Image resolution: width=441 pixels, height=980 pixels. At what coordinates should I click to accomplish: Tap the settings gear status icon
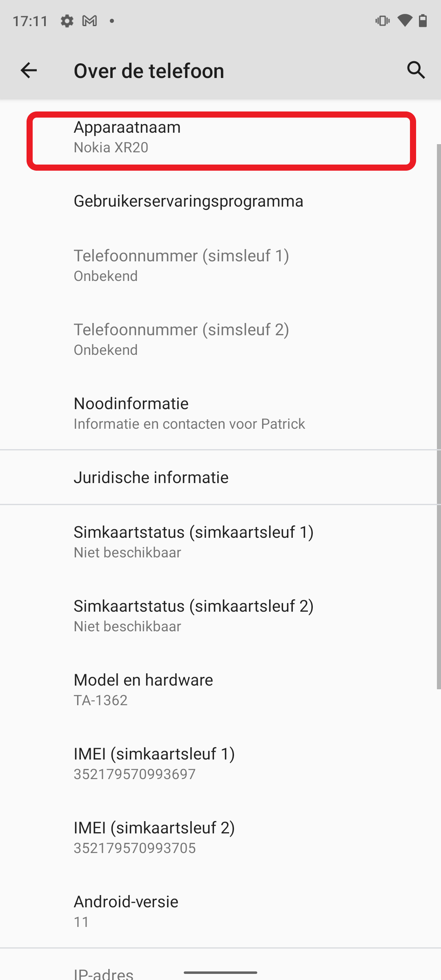pyautogui.click(x=67, y=21)
